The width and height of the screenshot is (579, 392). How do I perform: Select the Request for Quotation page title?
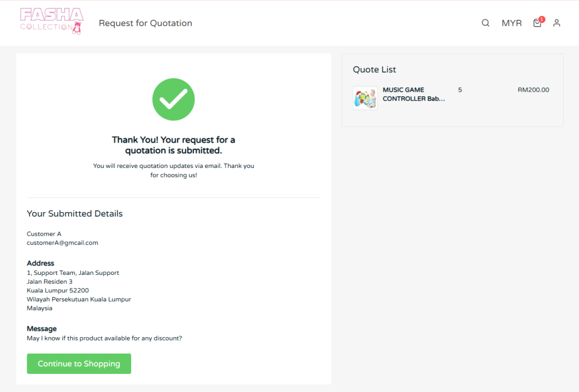(145, 23)
